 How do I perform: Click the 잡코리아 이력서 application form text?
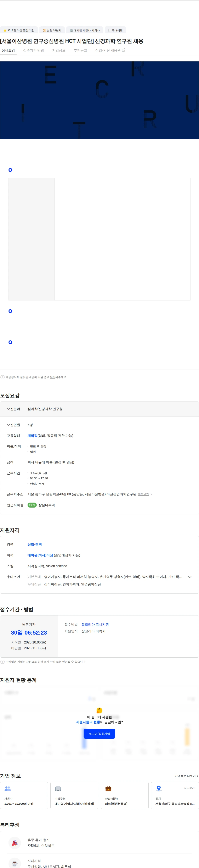(x=93, y=631)
